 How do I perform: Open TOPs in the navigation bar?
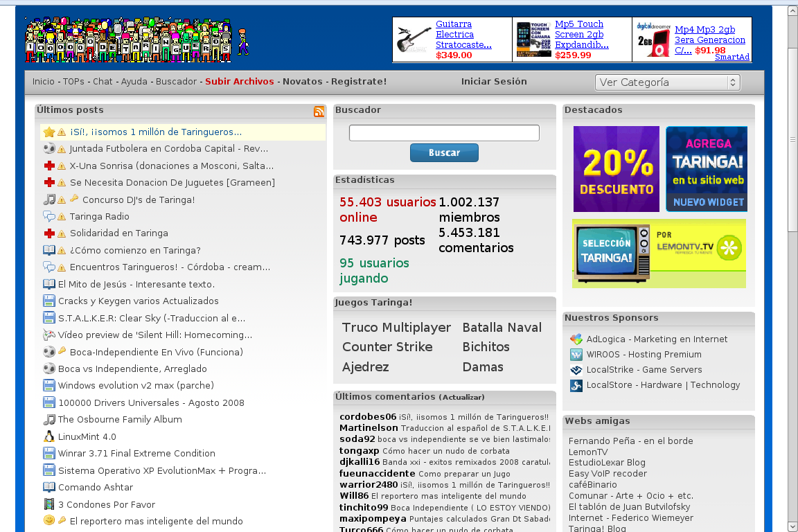[73, 82]
